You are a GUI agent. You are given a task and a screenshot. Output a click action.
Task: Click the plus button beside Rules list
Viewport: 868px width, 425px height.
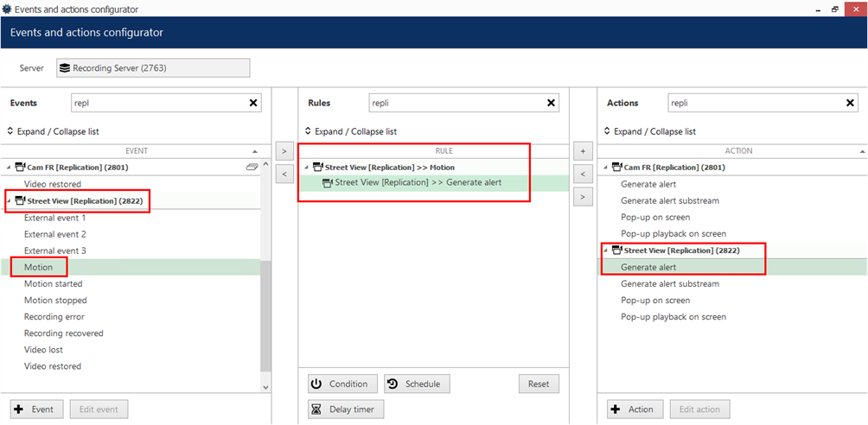pyautogui.click(x=583, y=151)
